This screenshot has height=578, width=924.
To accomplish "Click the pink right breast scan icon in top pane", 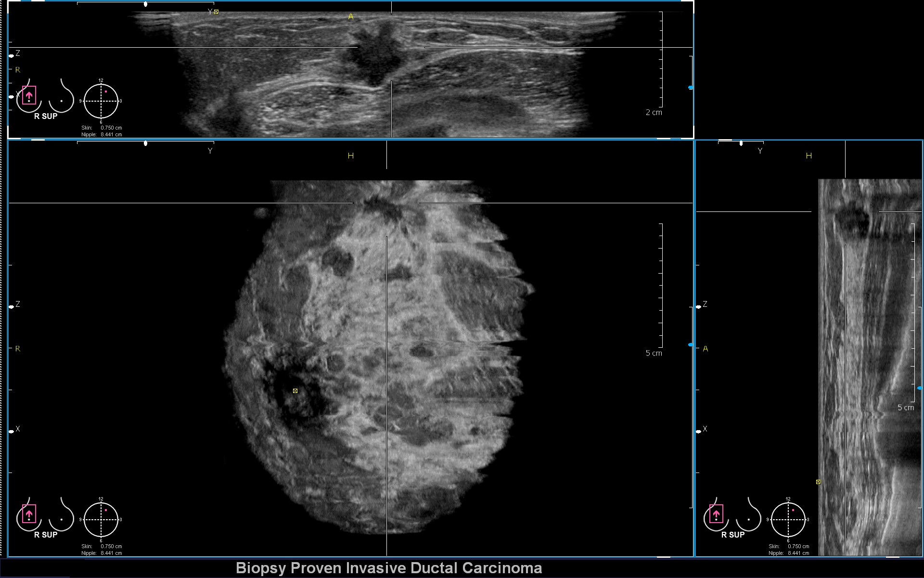I will [29, 95].
